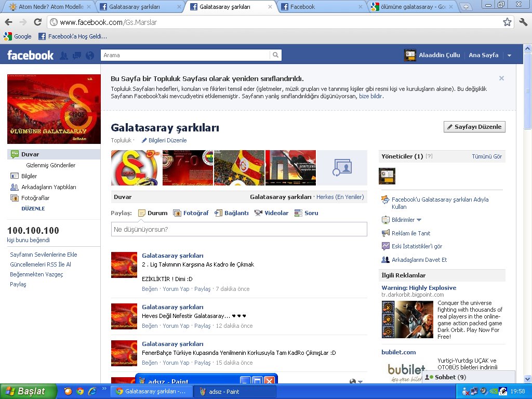This screenshot has width=532, height=399.
Task: Open Gizlenmiş Gönderiler in the sidebar
Action: (x=50, y=165)
